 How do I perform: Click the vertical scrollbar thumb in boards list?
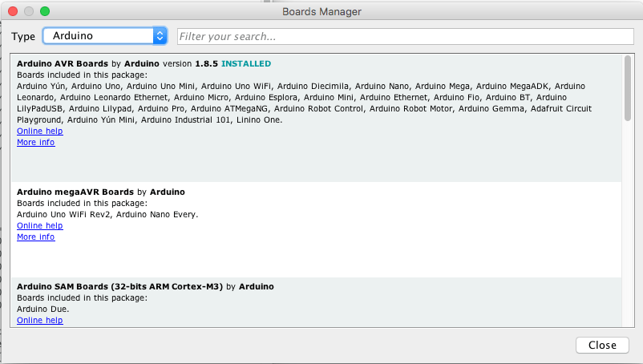tap(628, 88)
